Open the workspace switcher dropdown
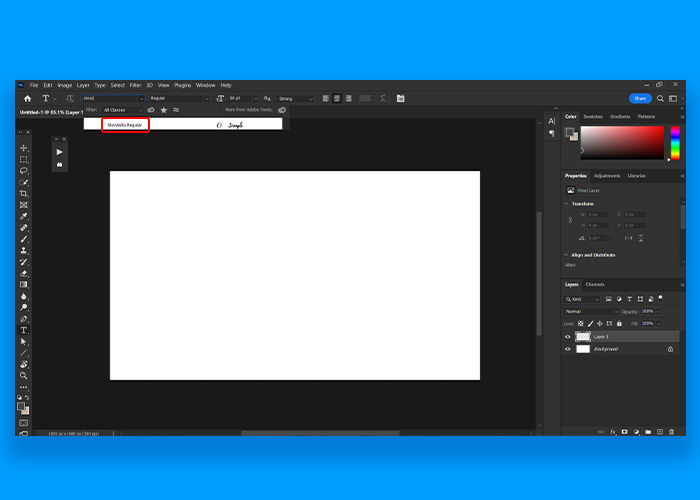700x500 pixels. [675, 98]
